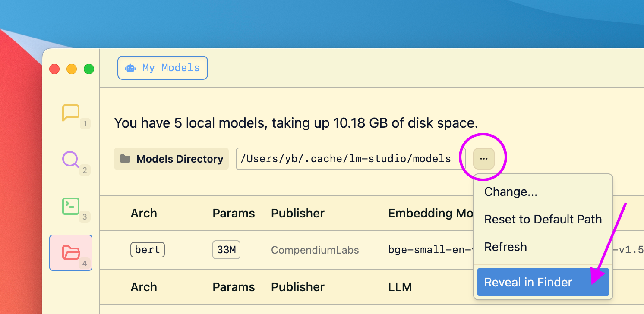Open the Search magnifier icon in sidebar
The width and height of the screenshot is (644, 314).
point(70,159)
